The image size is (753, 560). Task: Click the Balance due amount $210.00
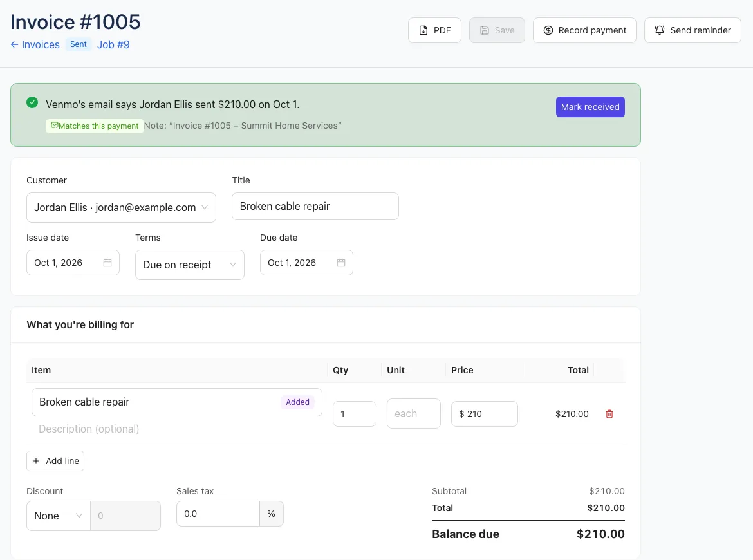coord(600,534)
